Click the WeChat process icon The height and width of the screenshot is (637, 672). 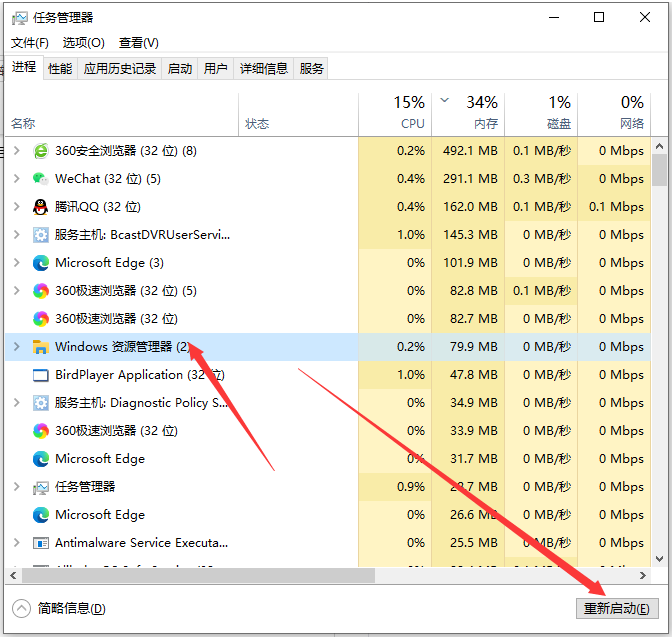41,179
